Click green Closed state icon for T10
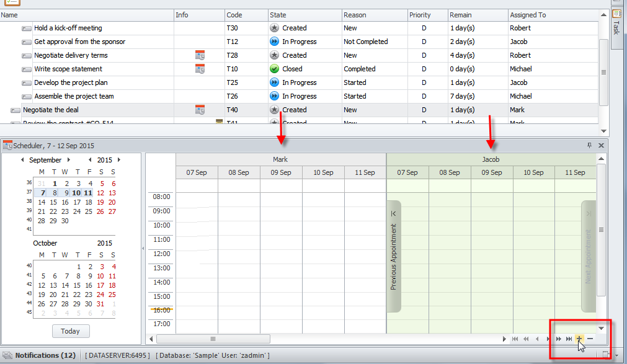Image resolution: width=627 pixels, height=364 pixels. coord(275,69)
